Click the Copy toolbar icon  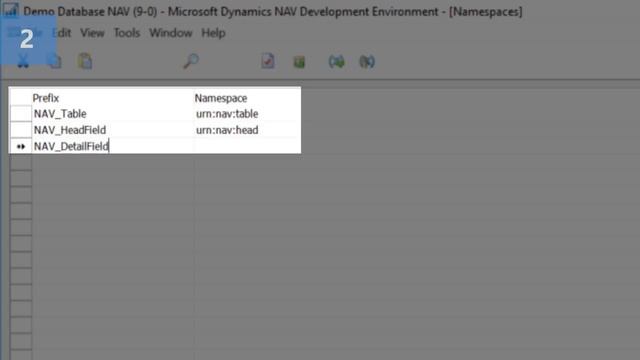click(54, 62)
